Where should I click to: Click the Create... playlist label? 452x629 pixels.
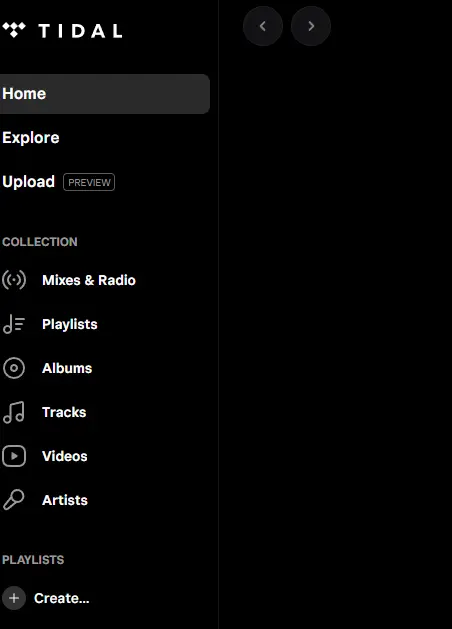(x=61, y=598)
